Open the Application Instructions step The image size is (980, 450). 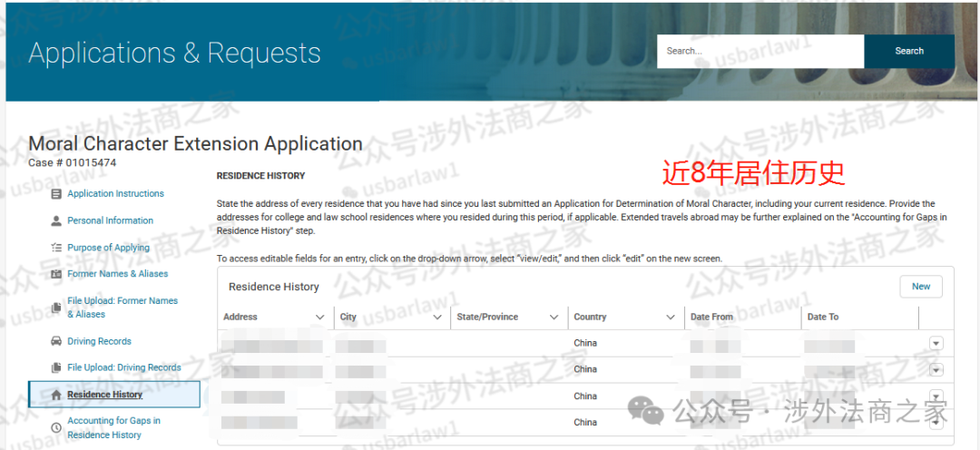[x=115, y=194]
